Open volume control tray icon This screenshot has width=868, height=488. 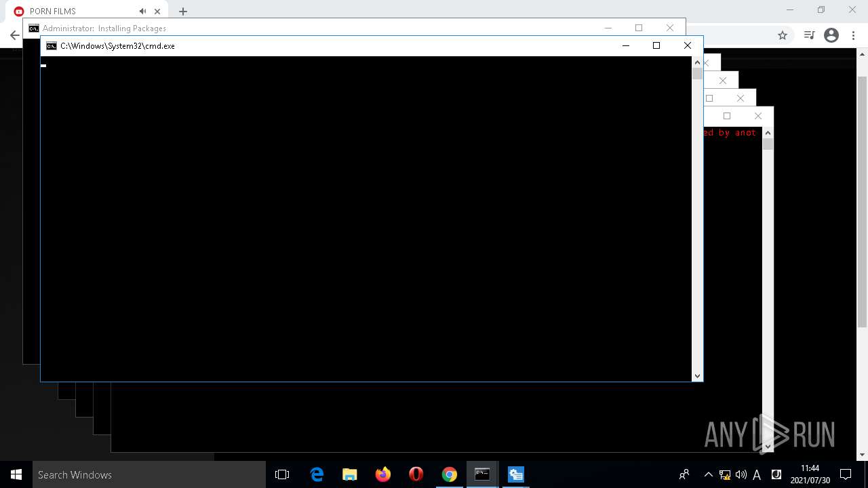point(741,474)
